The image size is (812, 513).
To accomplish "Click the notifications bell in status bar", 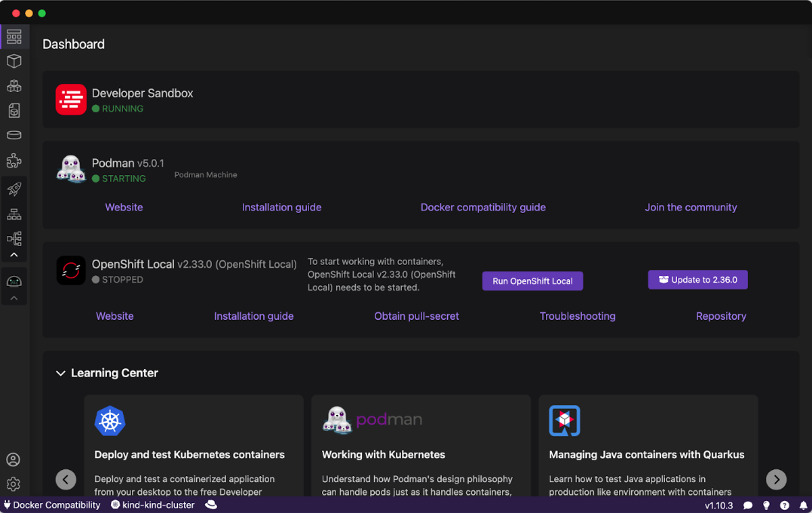I will coord(804,505).
